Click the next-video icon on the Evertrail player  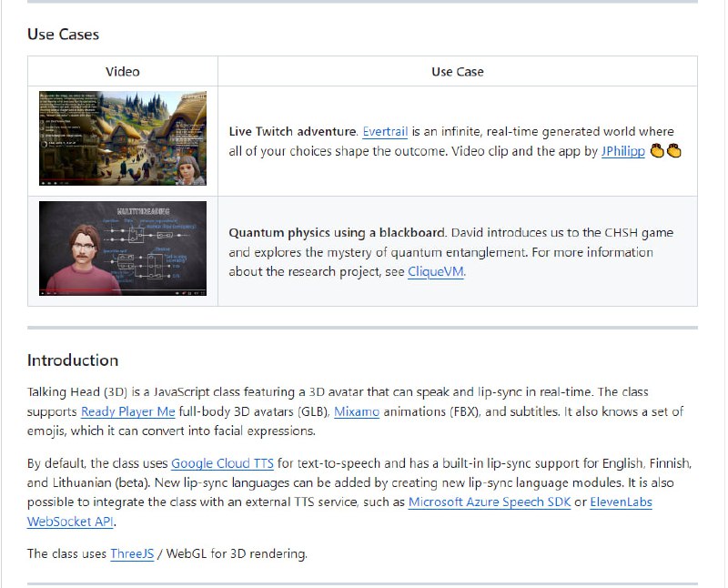pyautogui.click(x=49, y=184)
